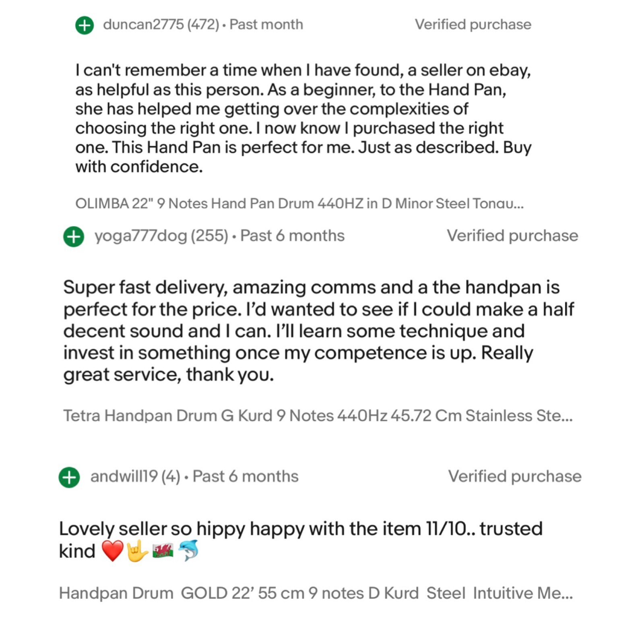This screenshot has width=644, height=644.
Task: Click the dolphin emoji
Action: click(x=188, y=551)
